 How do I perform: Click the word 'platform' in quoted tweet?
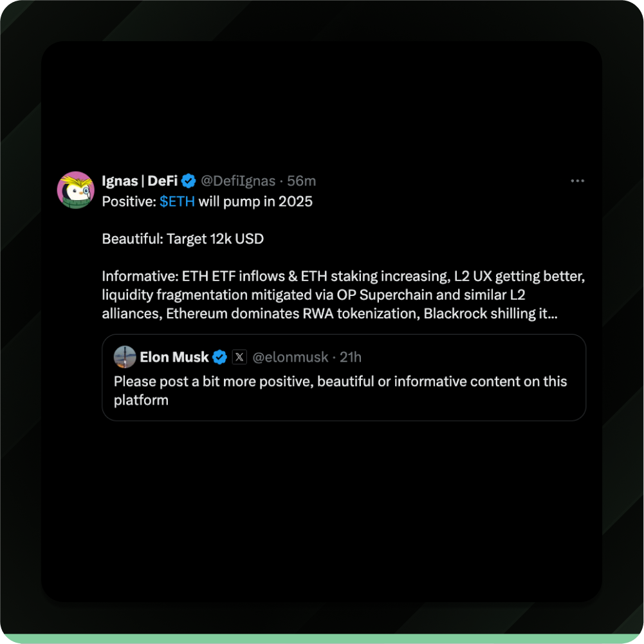[141, 400]
